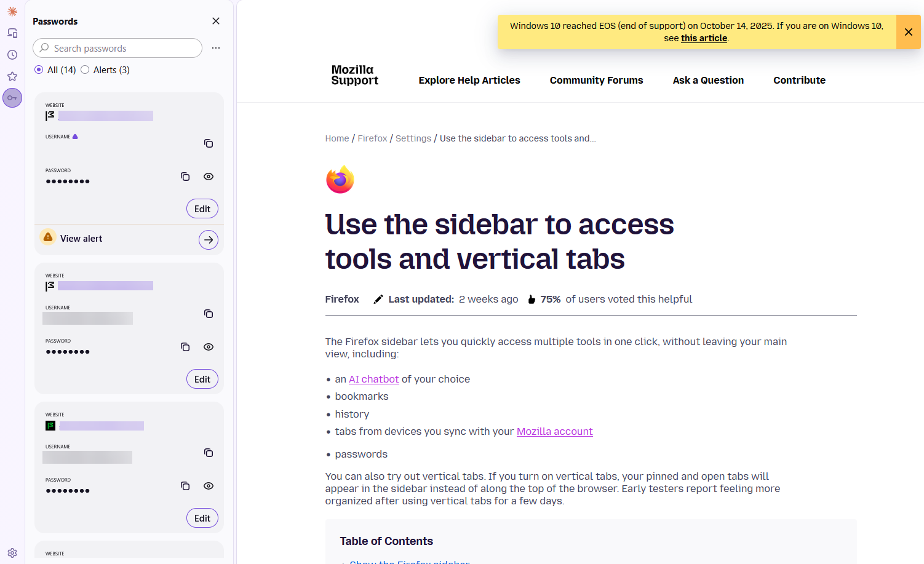This screenshot has height=564, width=924.
Task: Dismiss the Windows 10 EOS notification
Action: coord(909,32)
